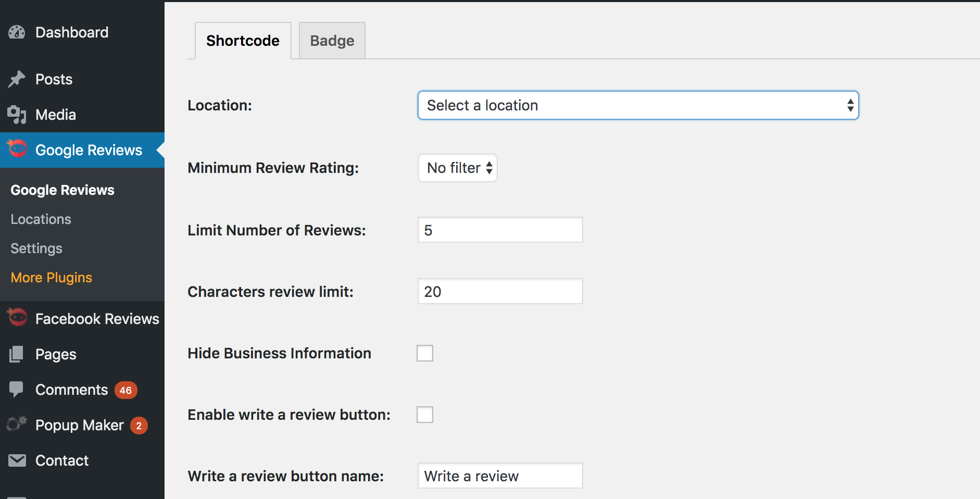
Task: Open the Select a location dropdown
Action: click(638, 105)
